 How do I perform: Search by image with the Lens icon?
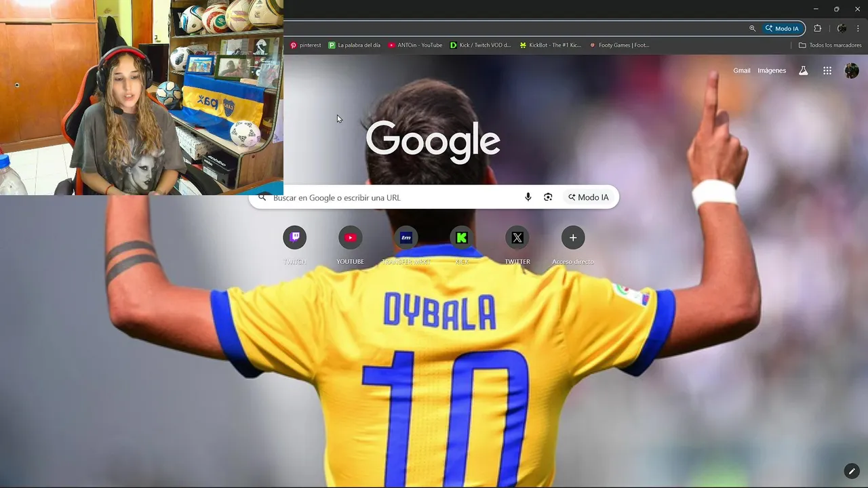pos(548,197)
